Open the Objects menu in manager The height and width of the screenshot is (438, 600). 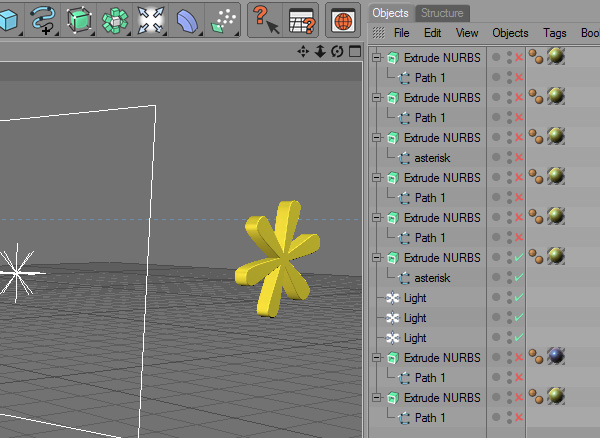click(510, 33)
